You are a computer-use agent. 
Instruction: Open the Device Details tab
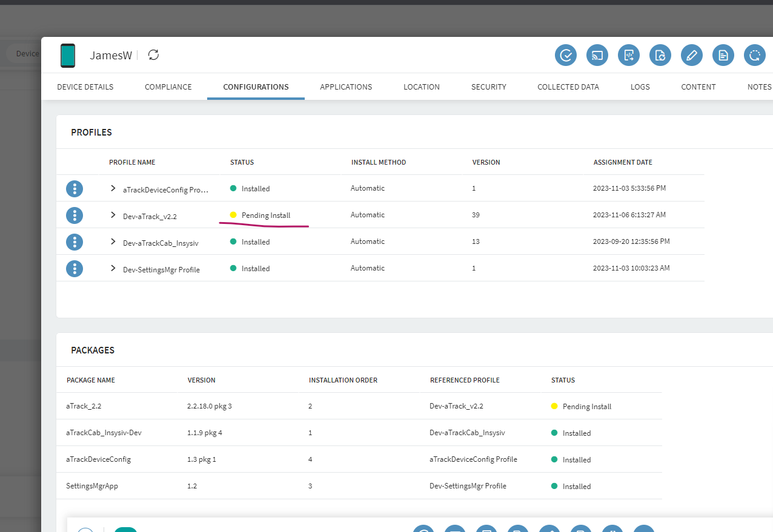[85, 87]
